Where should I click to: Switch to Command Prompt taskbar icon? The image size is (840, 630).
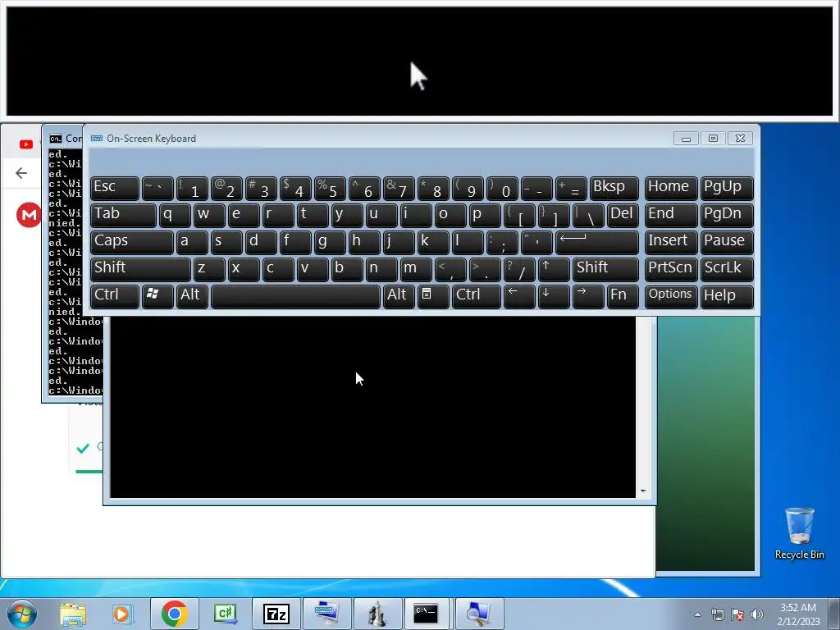pos(428,614)
